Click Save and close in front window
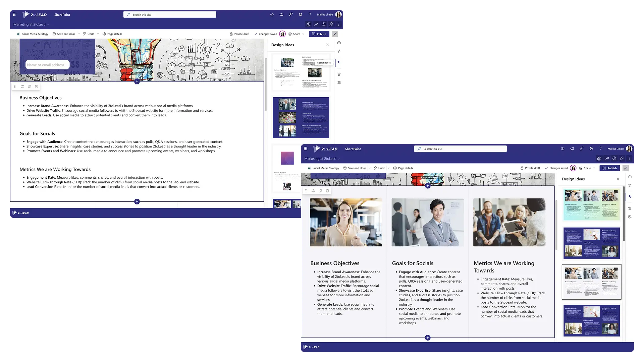 click(x=355, y=168)
